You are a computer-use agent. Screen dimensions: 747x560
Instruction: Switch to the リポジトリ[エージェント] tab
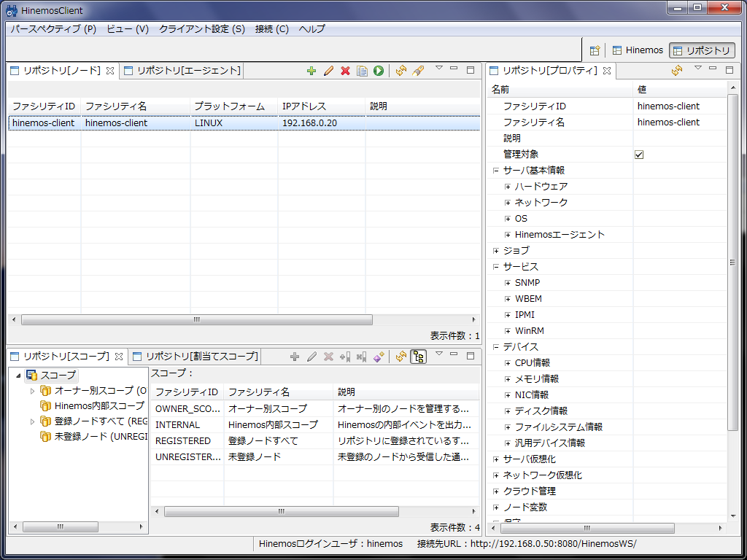tap(182, 71)
